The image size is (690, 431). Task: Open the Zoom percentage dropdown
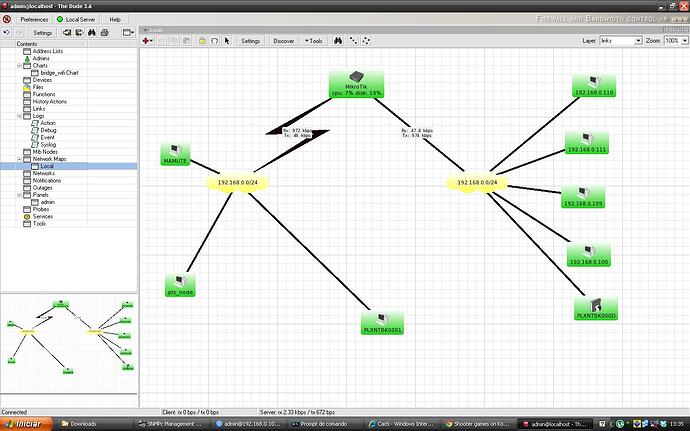click(x=676, y=41)
